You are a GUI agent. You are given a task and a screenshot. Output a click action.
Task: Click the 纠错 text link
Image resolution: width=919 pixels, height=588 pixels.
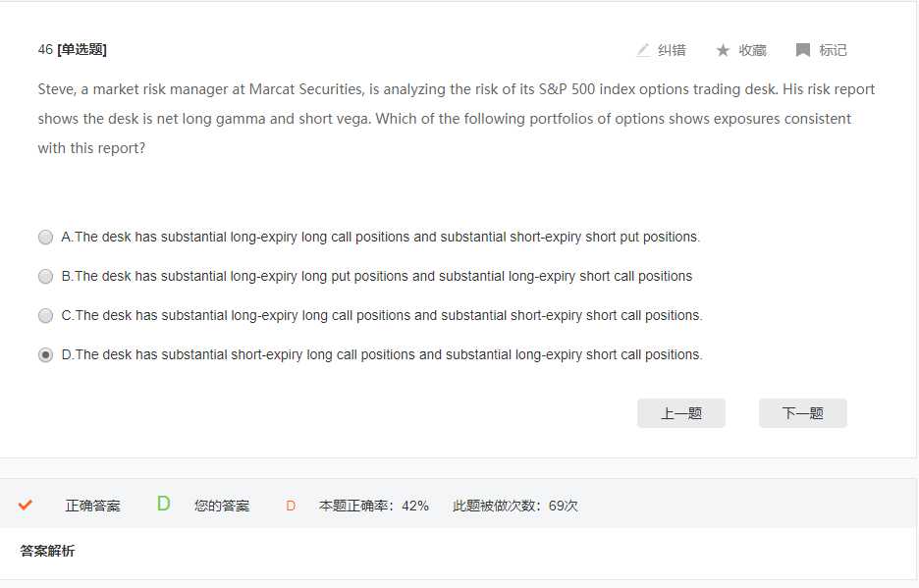coord(672,50)
